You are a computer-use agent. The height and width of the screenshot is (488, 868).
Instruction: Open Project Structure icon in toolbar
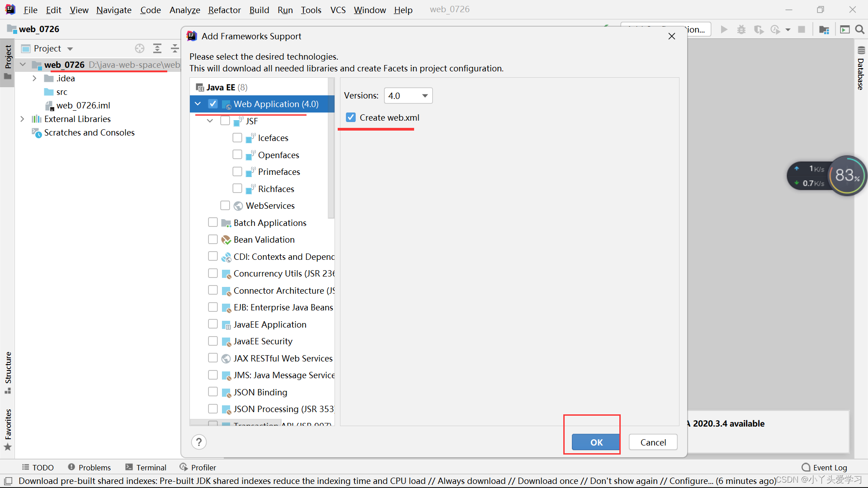824,29
